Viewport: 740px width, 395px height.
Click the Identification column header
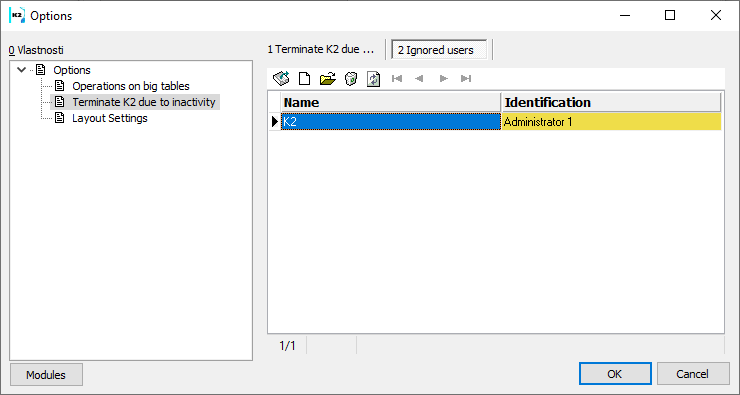(x=612, y=102)
